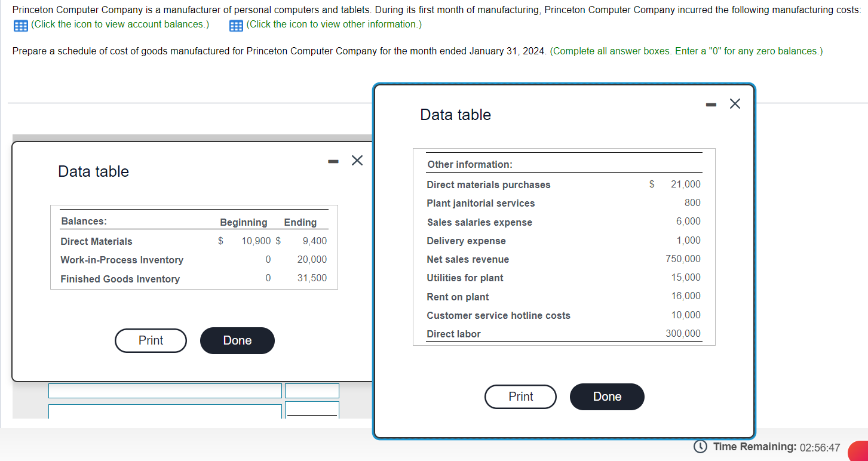Click the clock icon beside Time Remaining
Viewport: 868px width, 461px height.
(x=700, y=447)
